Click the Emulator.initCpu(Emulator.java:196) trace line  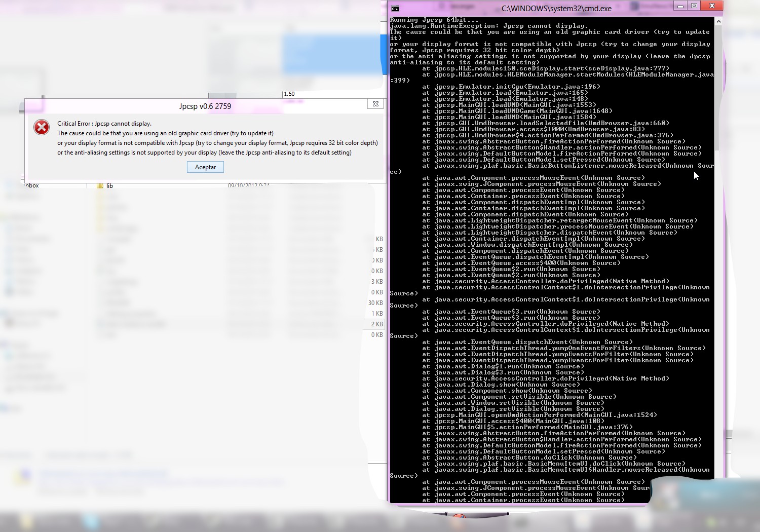point(511,87)
